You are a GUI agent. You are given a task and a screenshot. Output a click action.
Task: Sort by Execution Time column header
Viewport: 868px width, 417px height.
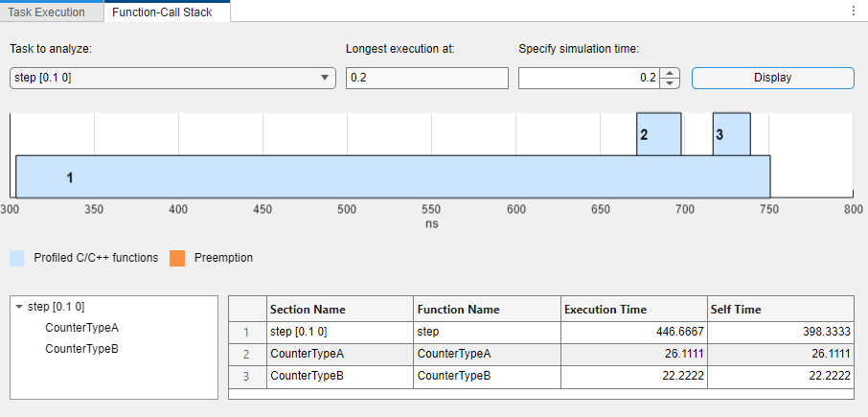point(632,310)
